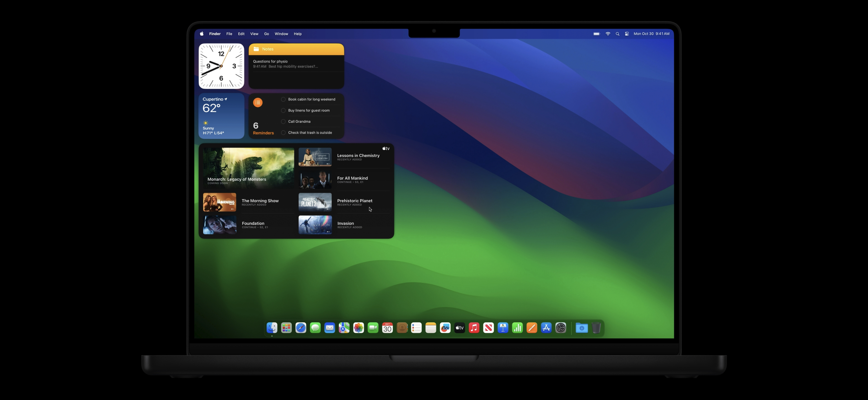Open the File menu
Image resolution: width=868 pixels, height=400 pixels.
tap(229, 34)
